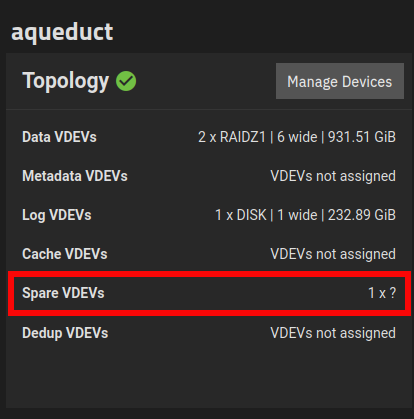
Task: Open Manage Devices for the pool
Action: tap(340, 81)
